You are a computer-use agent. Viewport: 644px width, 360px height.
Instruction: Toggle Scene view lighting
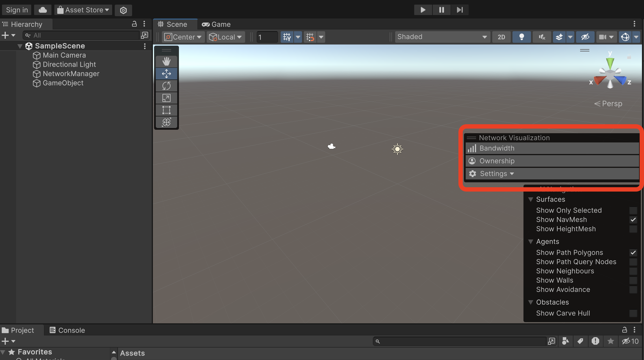pos(521,37)
